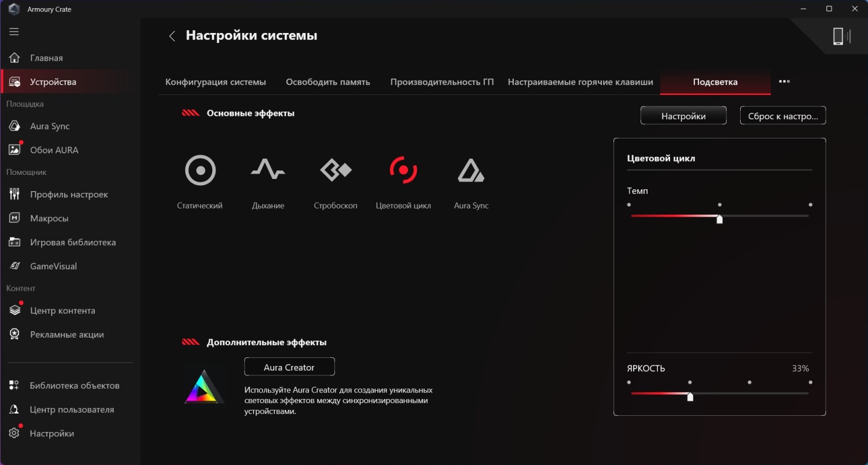Click the Макросы macro icon
This screenshot has width=868, height=465.
click(15, 218)
